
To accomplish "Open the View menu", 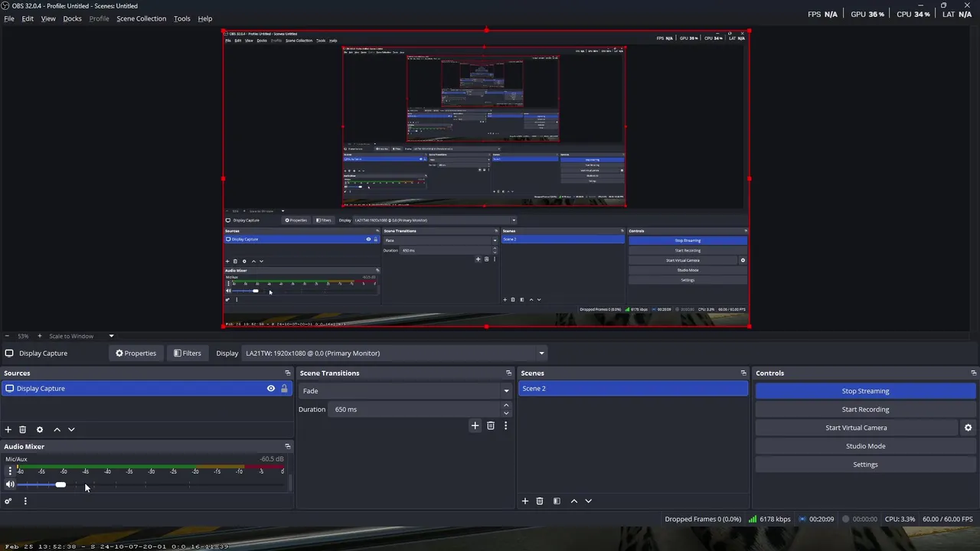I will click(x=48, y=18).
